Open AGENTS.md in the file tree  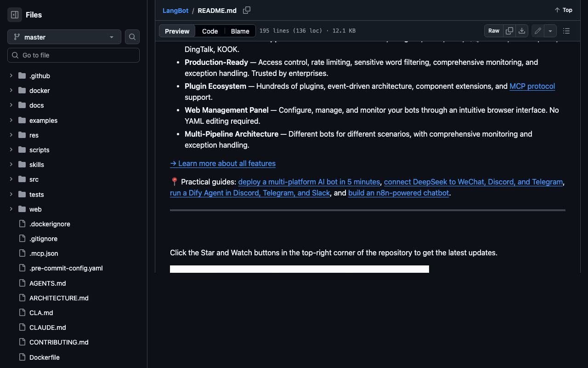coord(47,283)
